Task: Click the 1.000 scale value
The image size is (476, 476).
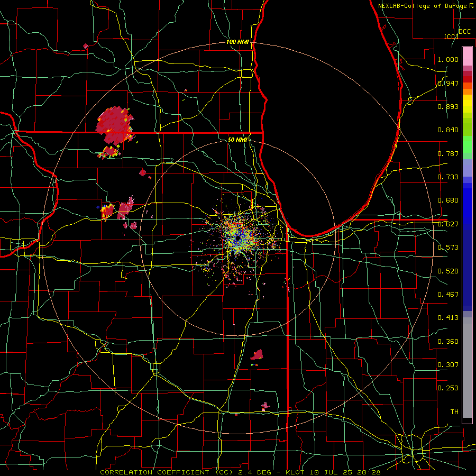Action: (x=448, y=59)
